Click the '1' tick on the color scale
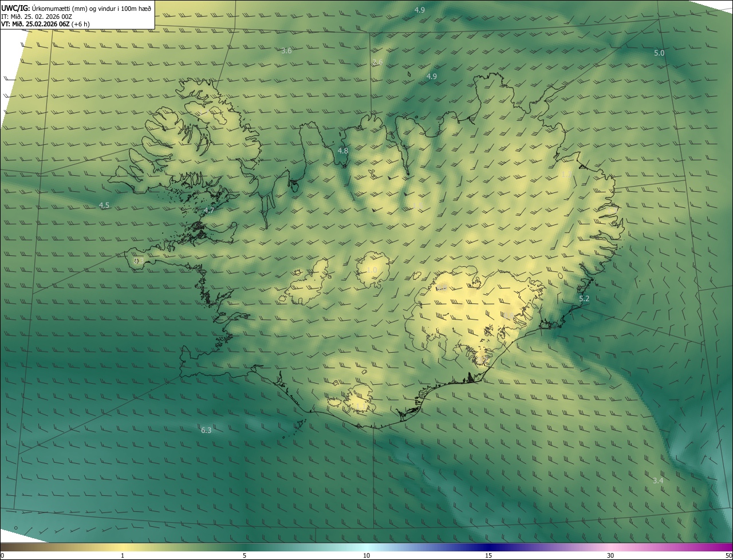733x560 pixels. [123, 555]
